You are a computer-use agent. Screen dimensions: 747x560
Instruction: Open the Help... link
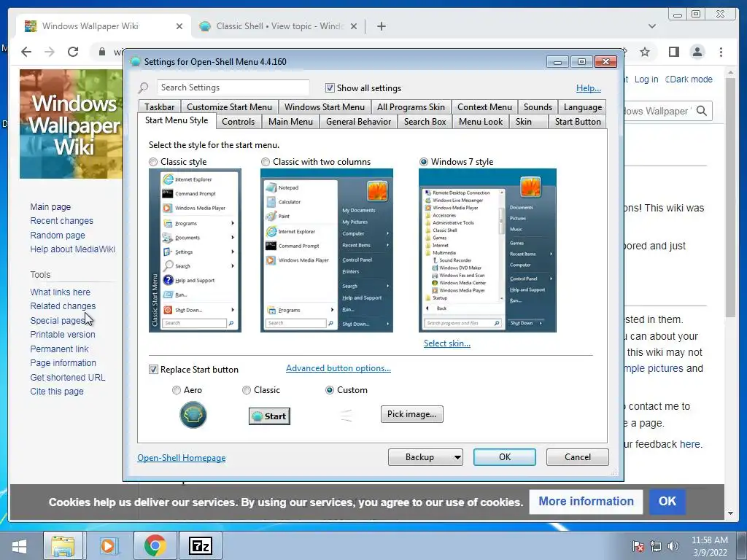[x=589, y=88]
